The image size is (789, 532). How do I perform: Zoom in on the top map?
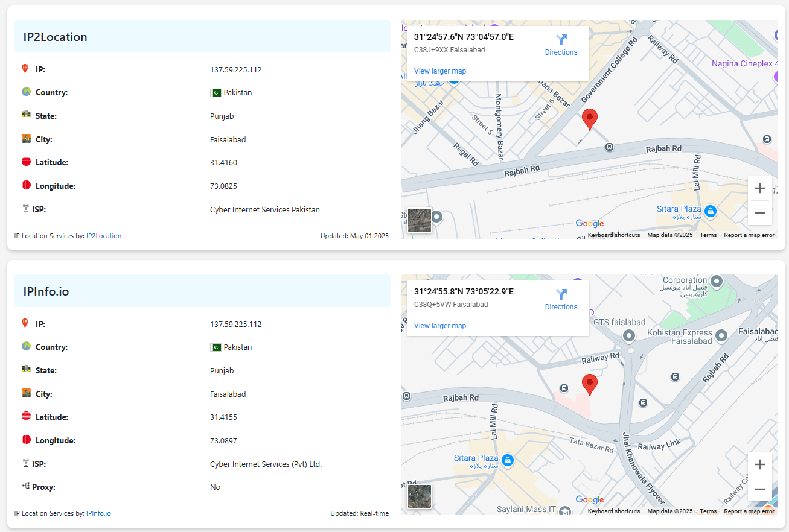760,188
